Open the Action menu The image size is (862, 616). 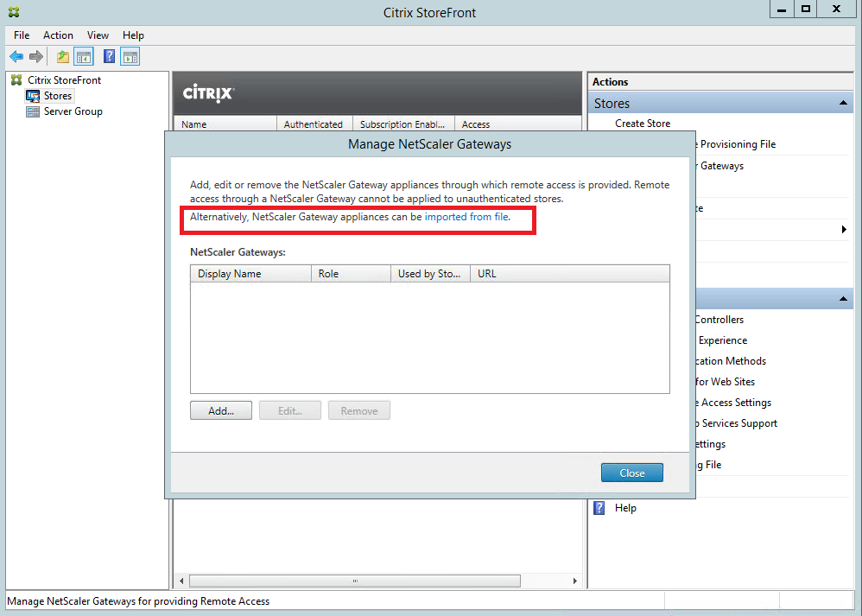coord(58,35)
